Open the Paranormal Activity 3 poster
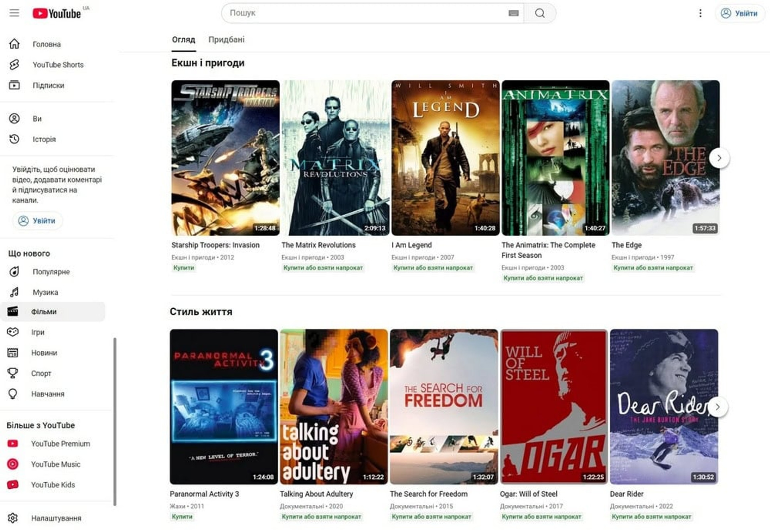The height and width of the screenshot is (532, 770). (x=224, y=407)
